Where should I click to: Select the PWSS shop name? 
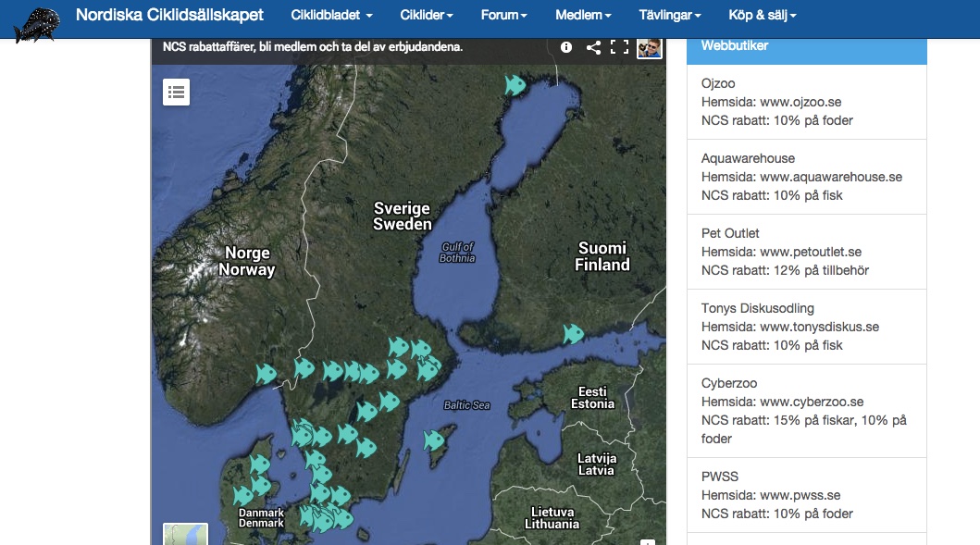pos(719,477)
